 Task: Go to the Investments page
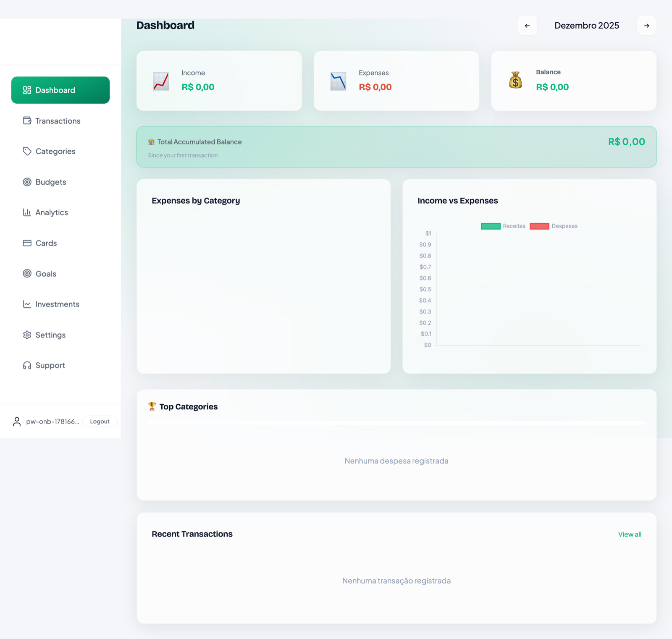(60, 304)
